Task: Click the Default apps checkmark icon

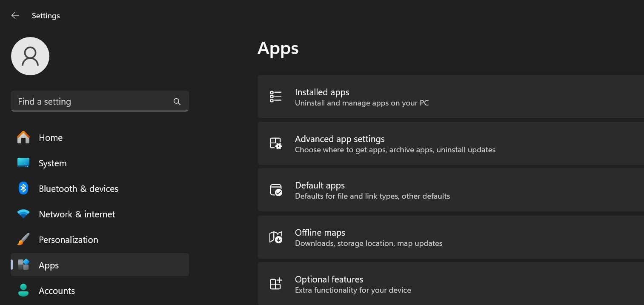Action: click(x=275, y=190)
